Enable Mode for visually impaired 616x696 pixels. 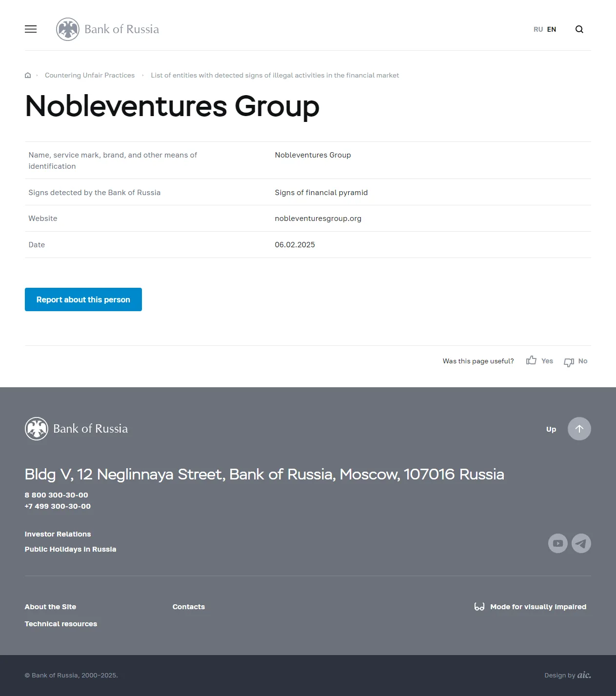click(x=531, y=607)
